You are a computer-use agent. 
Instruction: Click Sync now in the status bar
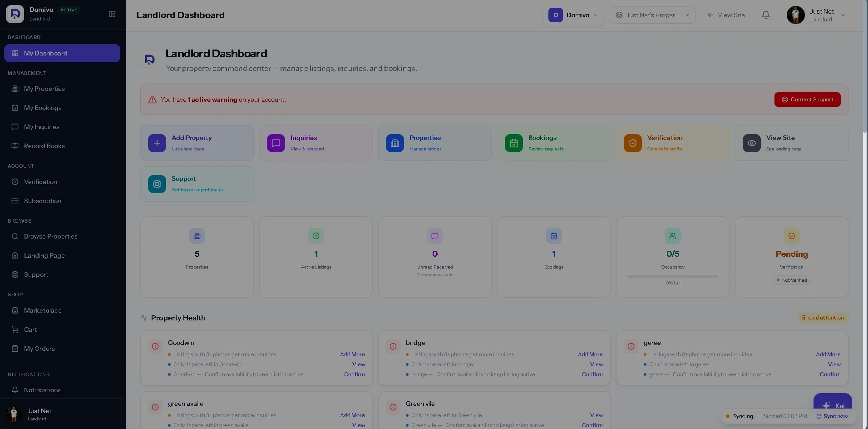pos(832,416)
